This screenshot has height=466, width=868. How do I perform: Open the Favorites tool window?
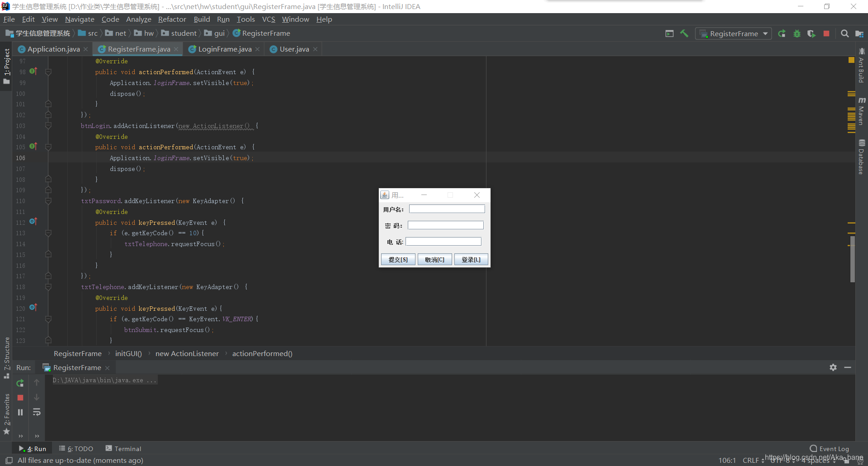tap(6, 414)
